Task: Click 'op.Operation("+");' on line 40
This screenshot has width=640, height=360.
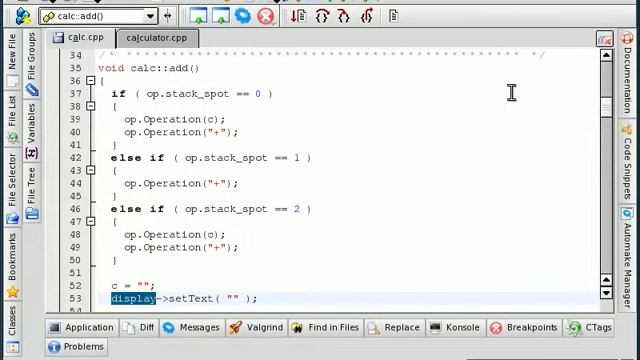Action: (x=181, y=132)
